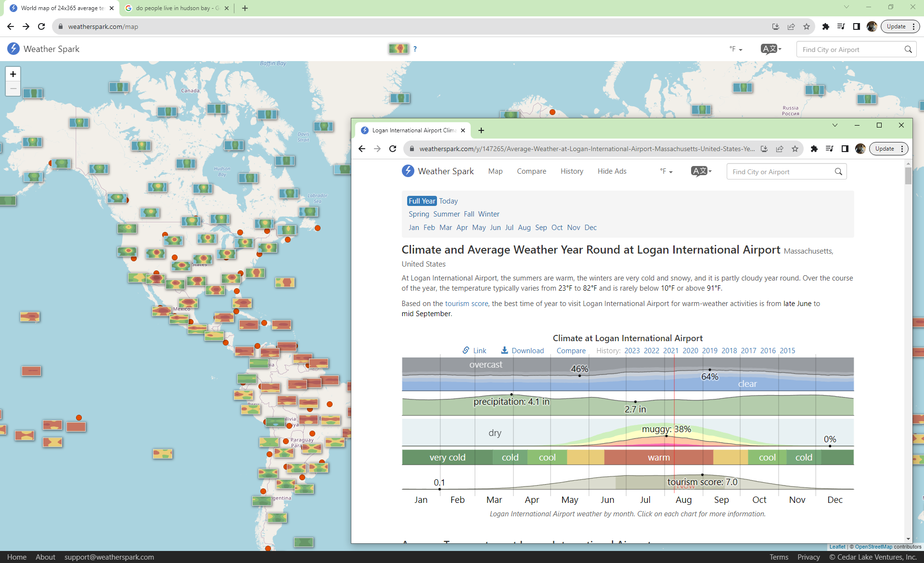
Task: Open extensions puzzle icon in front window
Action: click(814, 149)
